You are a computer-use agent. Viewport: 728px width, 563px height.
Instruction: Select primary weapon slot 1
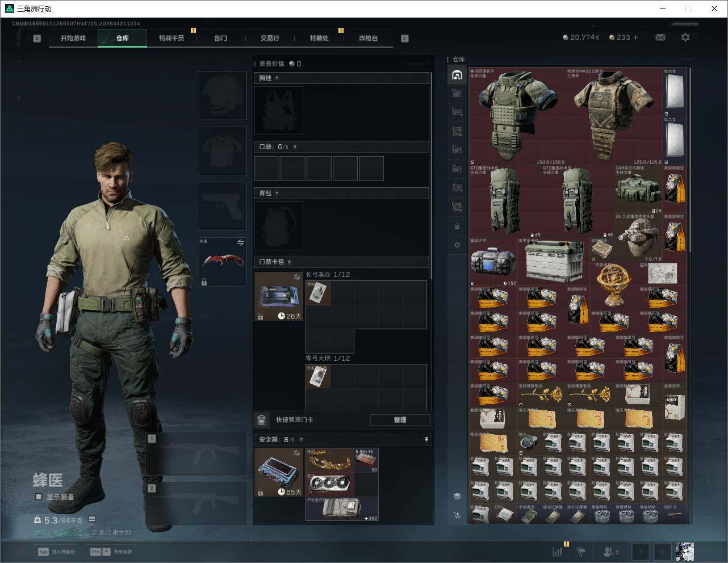point(196,454)
